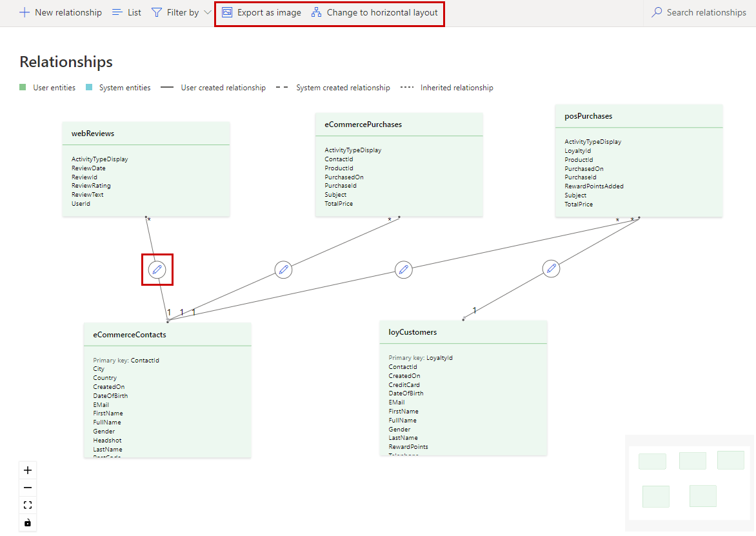Image resolution: width=756 pixels, height=536 pixels.
Task: Switch to List view
Action: 126,12
